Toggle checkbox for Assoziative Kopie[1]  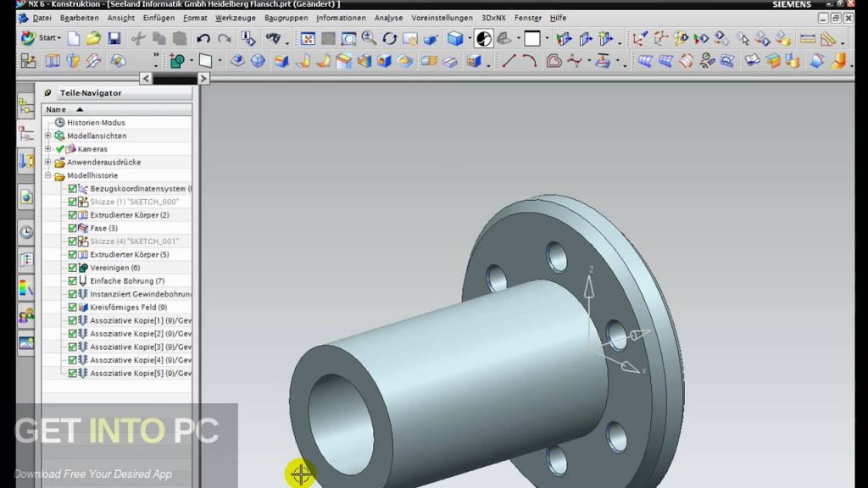tap(73, 320)
